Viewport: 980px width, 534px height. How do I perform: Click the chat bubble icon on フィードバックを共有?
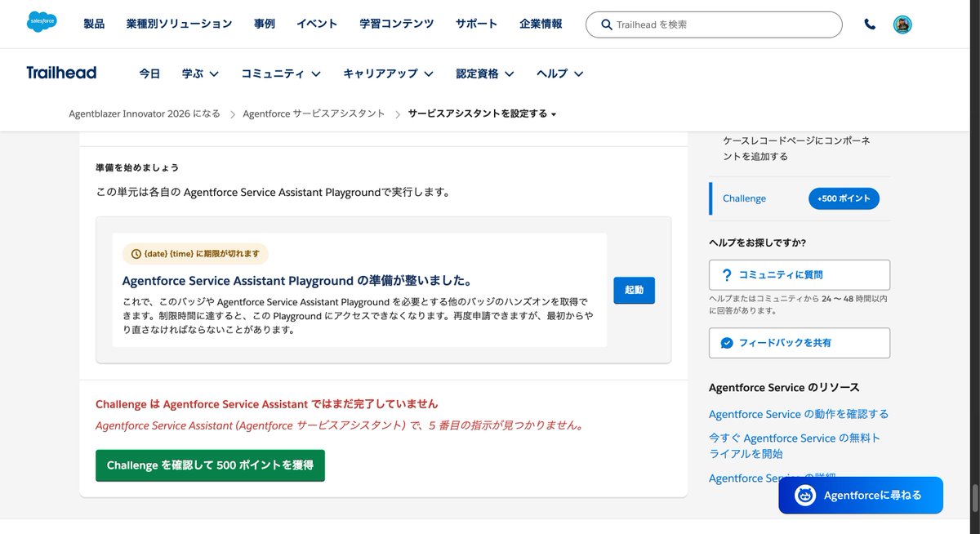(x=728, y=343)
